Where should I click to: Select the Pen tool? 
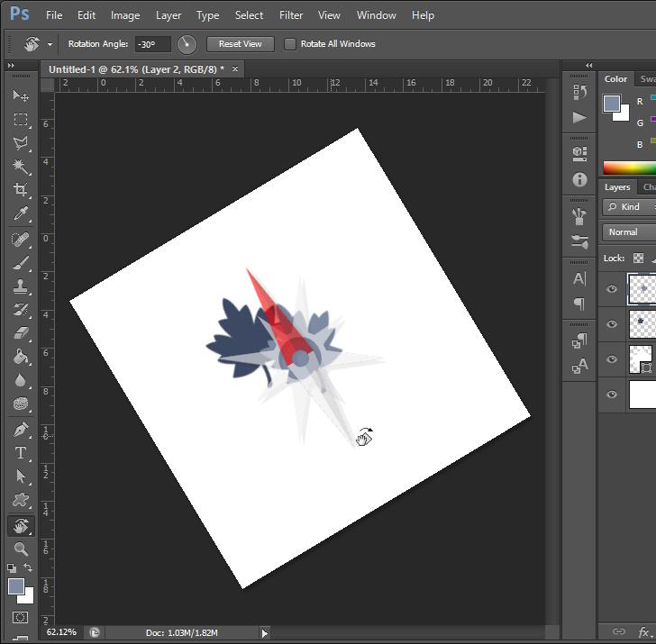click(x=21, y=430)
